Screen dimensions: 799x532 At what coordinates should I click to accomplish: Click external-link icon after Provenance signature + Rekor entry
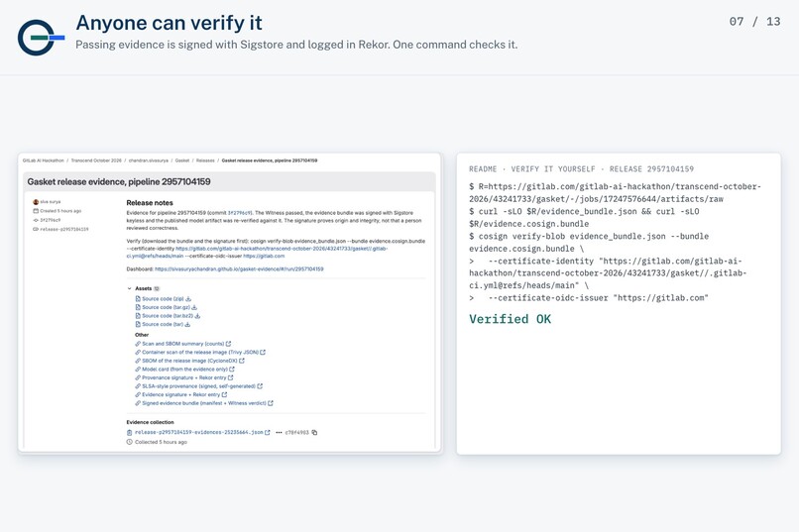231,377
